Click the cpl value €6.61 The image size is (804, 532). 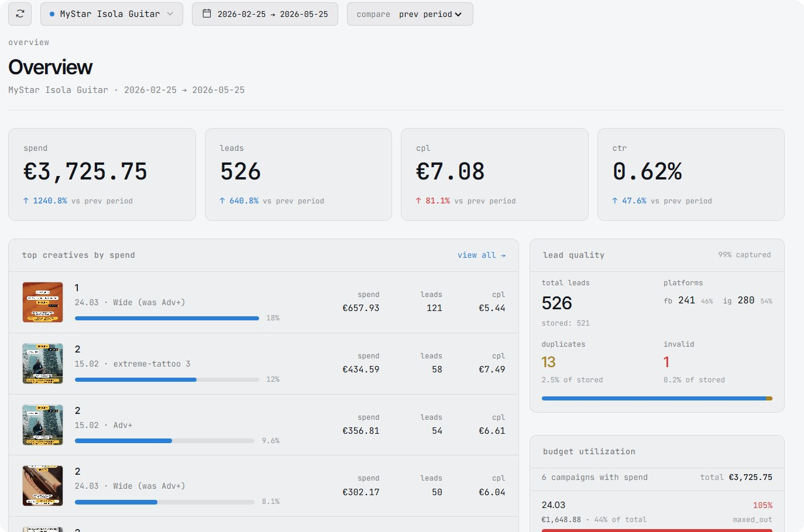tap(492, 431)
